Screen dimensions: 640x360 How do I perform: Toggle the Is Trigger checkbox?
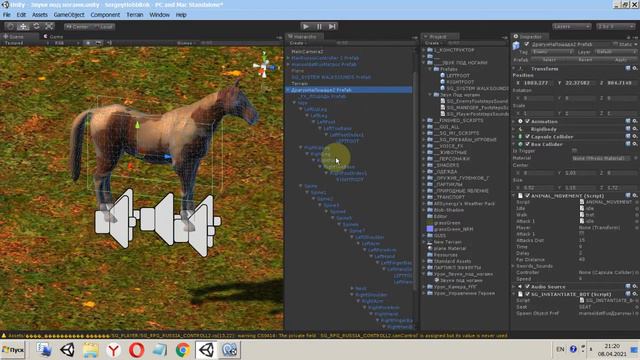(x=575, y=151)
